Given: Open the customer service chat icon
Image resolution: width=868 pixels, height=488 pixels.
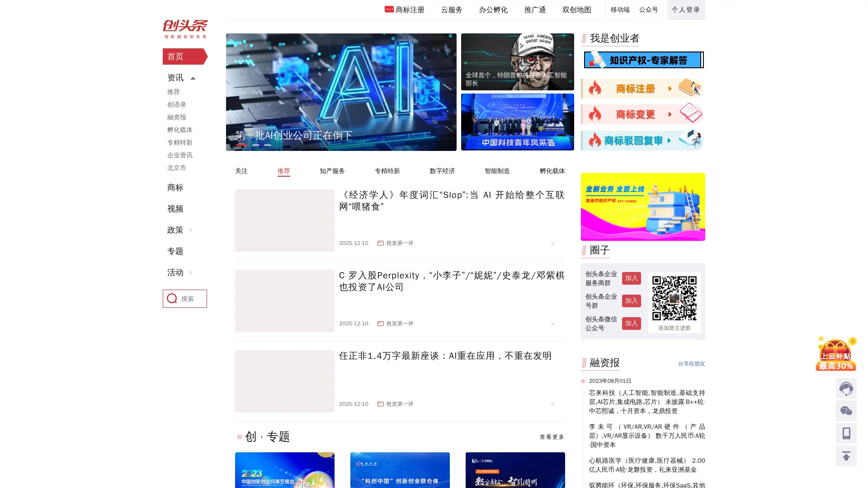Looking at the screenshot, I should [x=846, y=388].
